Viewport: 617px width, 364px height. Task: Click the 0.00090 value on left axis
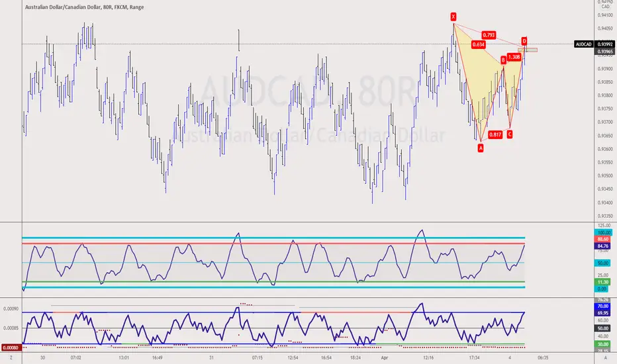pyautogui.click(x=11, y=309)
